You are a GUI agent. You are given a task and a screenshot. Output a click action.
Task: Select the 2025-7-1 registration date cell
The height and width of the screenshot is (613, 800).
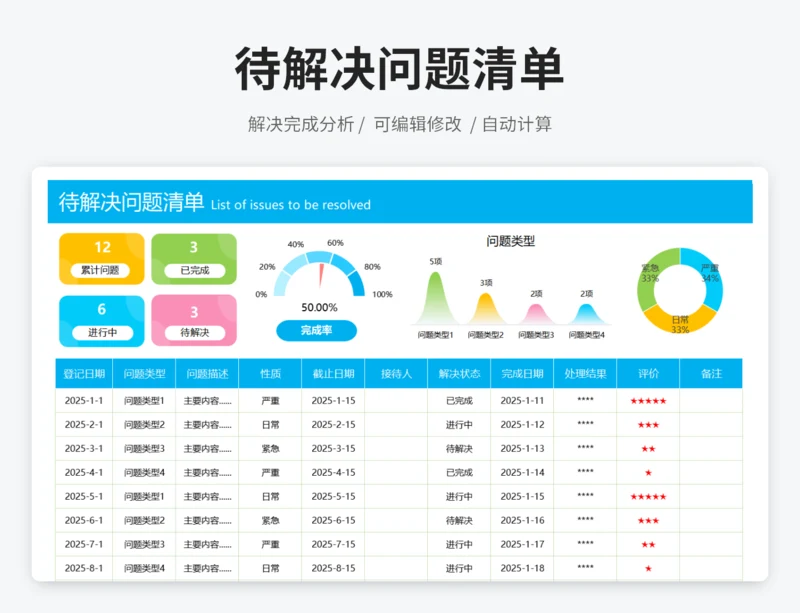pos(84,545)
